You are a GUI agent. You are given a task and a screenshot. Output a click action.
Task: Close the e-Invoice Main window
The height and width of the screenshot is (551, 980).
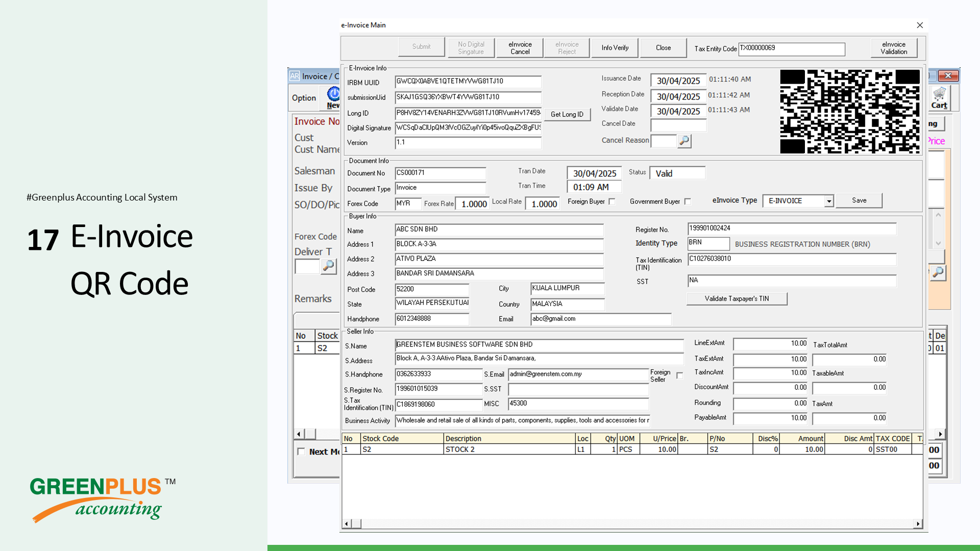point(920,25)
